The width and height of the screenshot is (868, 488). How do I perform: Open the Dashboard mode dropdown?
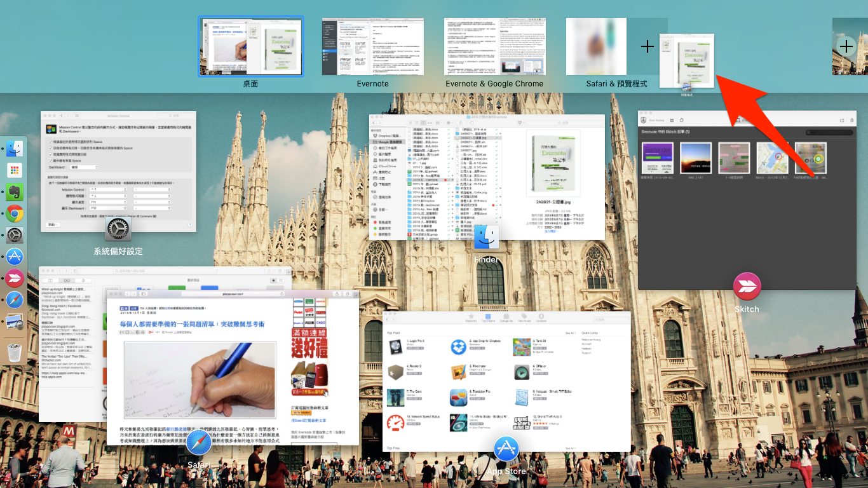pos(84,167)
